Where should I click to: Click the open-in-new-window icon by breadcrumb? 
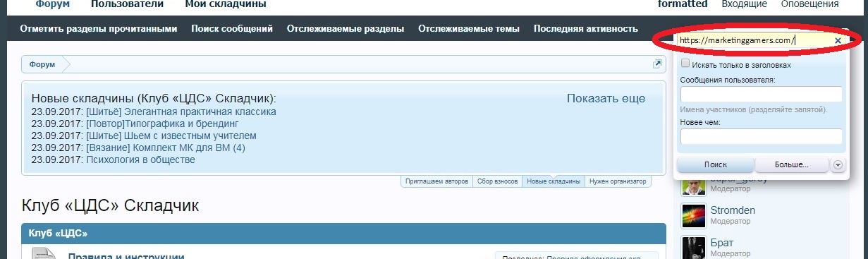point(657,64)
